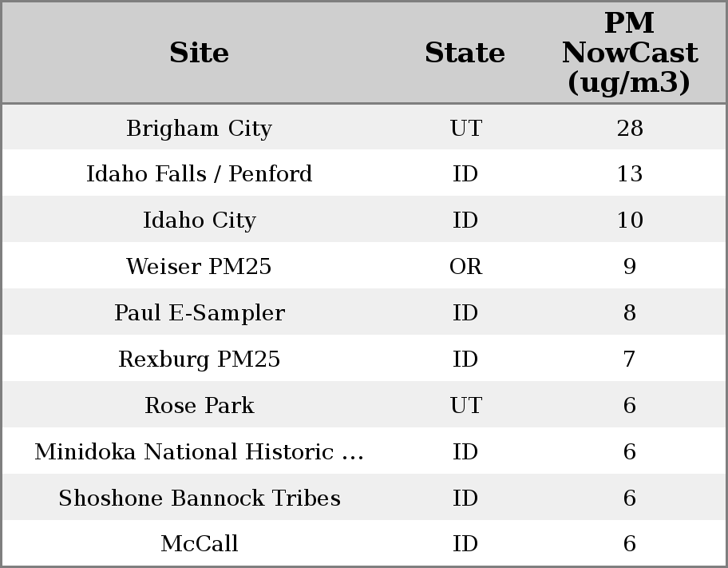
Task: Click the PM value 9 for Weiser
Action: [629, 267]
